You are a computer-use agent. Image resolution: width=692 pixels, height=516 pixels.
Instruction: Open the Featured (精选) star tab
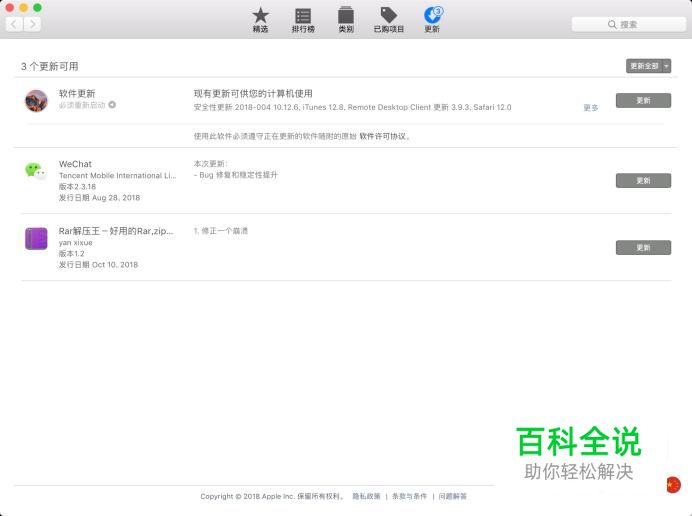click(x=260, y=20)
